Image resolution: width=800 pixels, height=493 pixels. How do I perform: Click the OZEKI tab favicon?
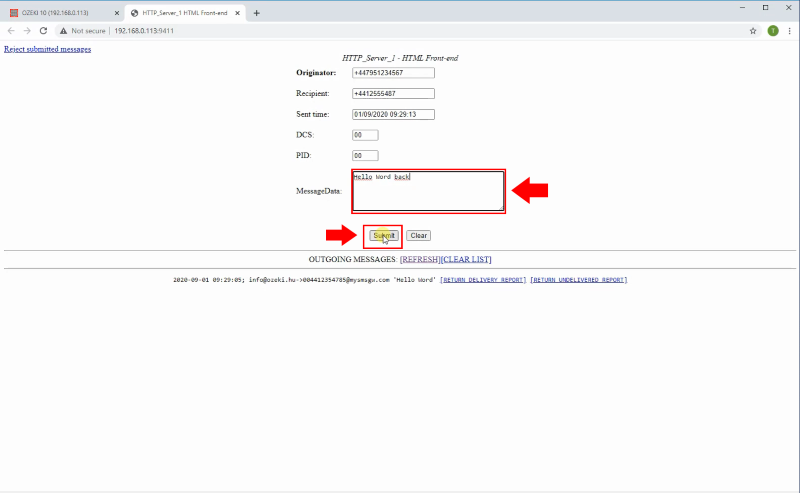click(x=14, y=13)
